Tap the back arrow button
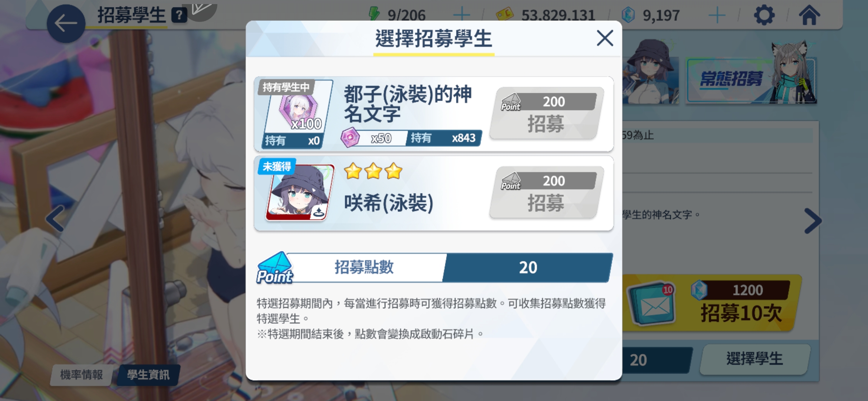Screen dimensions: 868x401 pyautogui.click(x=66, y=23)
